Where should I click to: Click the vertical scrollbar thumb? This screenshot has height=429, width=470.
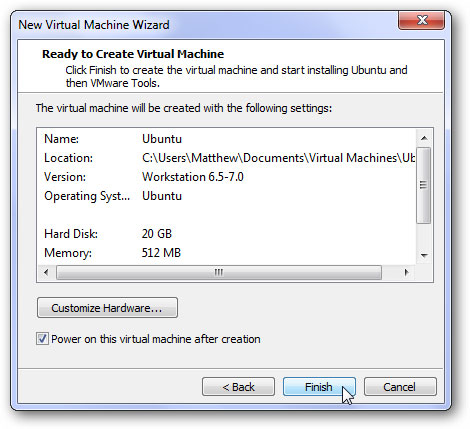point(424,185)
